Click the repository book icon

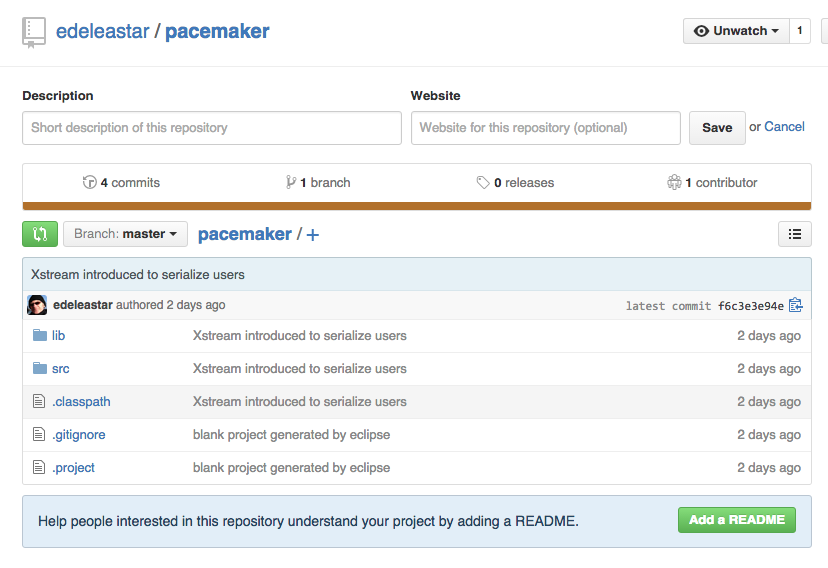point(34,32)
